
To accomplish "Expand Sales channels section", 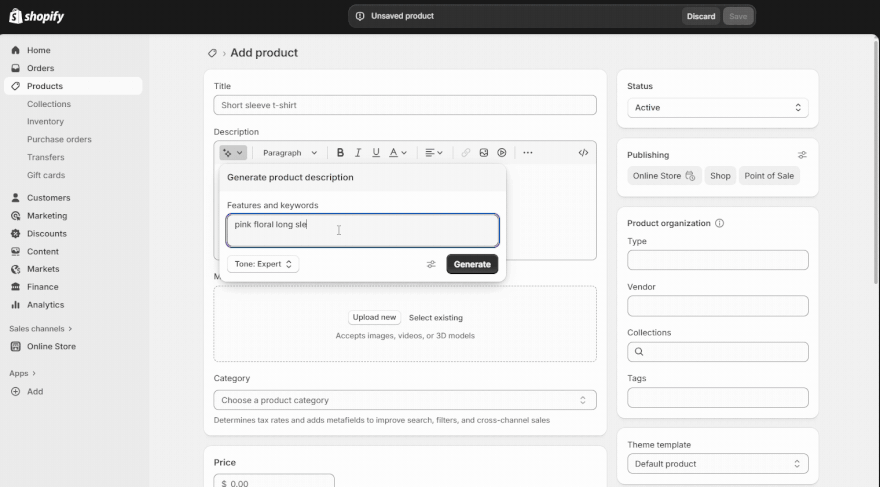I will (x=40, y=328).
